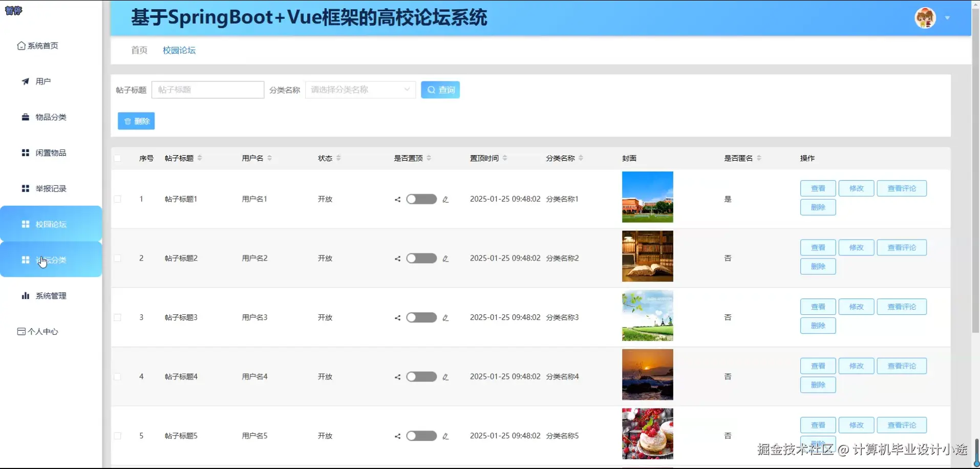This screenshot has width=980, height=469.
Task: Click the 用户 paper-plane icon in sidebar
Action: coord(25,81)
